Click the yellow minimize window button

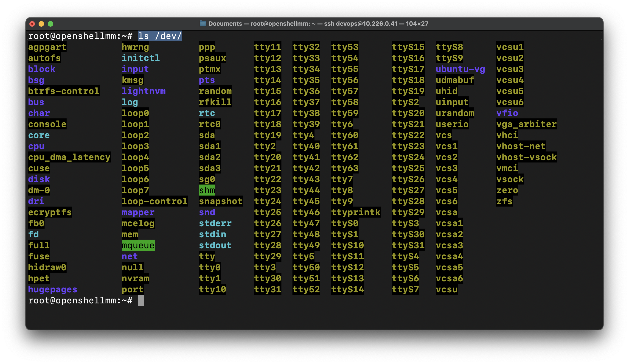[x=41, y=24]
